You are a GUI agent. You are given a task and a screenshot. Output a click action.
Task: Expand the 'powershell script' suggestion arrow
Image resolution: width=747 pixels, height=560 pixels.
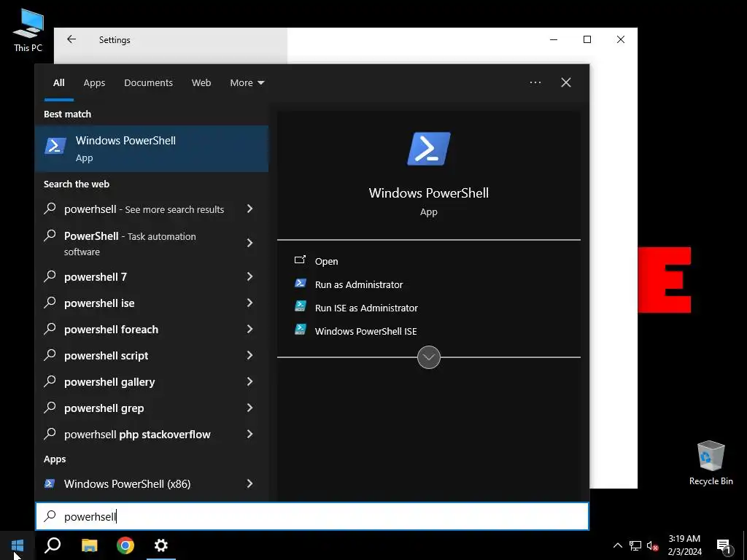click(249, 355)
